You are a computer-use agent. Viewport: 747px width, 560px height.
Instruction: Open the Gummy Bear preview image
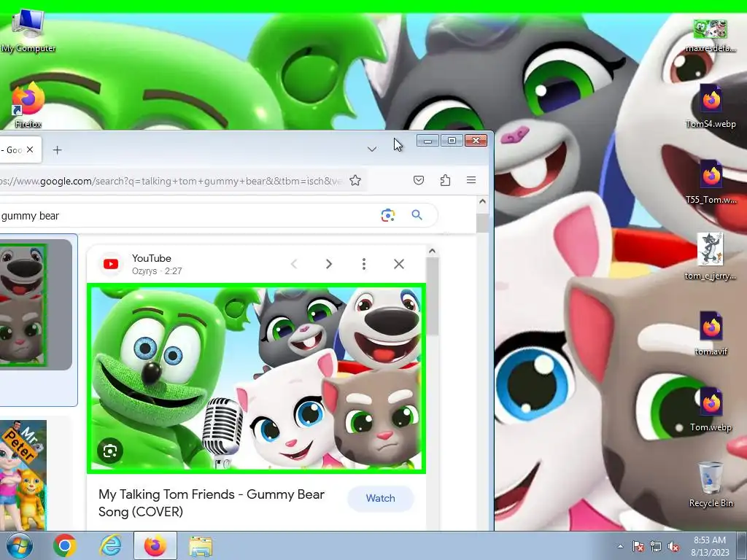pos(256,378)
